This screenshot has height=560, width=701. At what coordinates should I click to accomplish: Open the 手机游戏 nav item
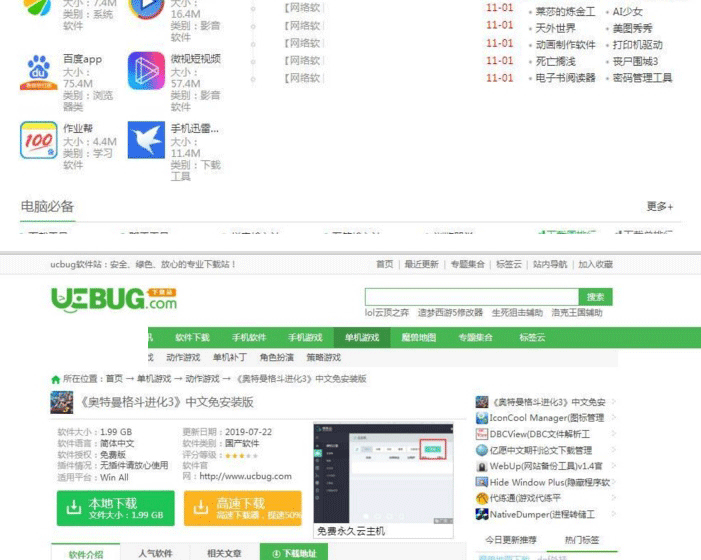click(x=305, y=337)
